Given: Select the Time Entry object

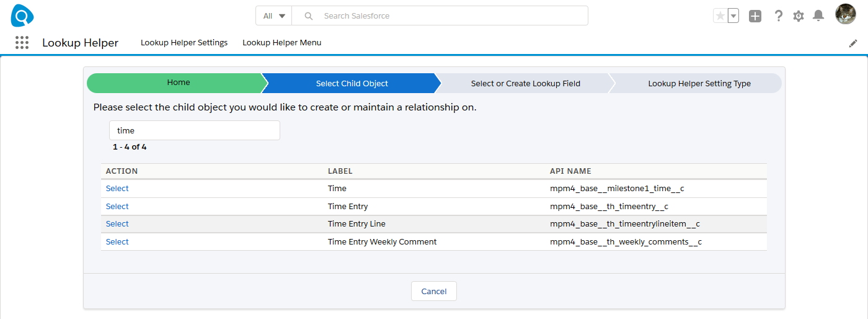Looking at the screenshot, I should tap(117, 207).
